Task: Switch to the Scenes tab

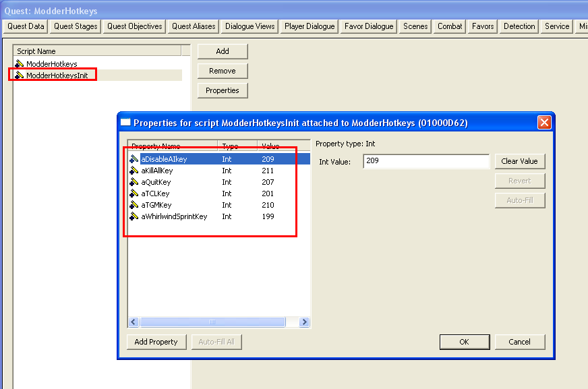Action: pyautogui.click(x=415, y=26)
